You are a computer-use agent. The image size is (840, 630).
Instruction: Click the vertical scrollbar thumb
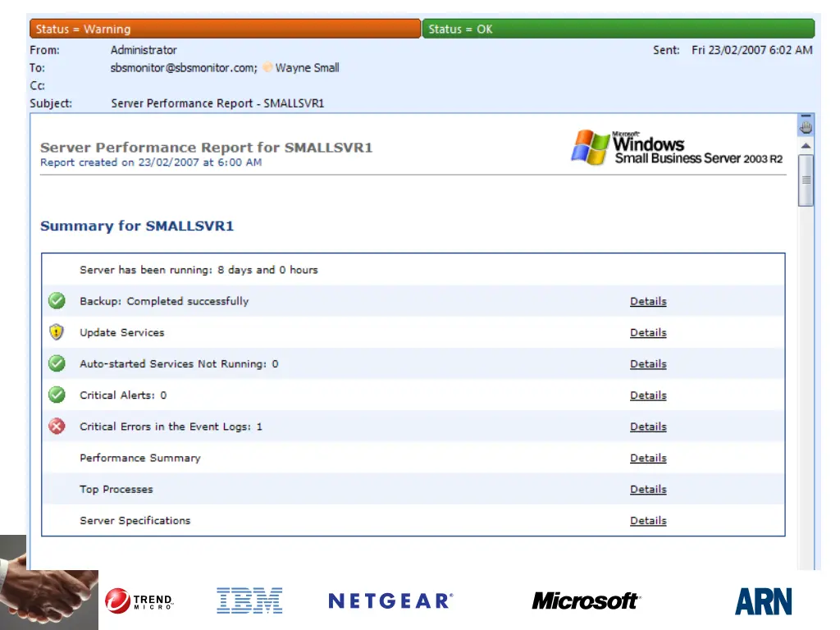pos(806,180)
